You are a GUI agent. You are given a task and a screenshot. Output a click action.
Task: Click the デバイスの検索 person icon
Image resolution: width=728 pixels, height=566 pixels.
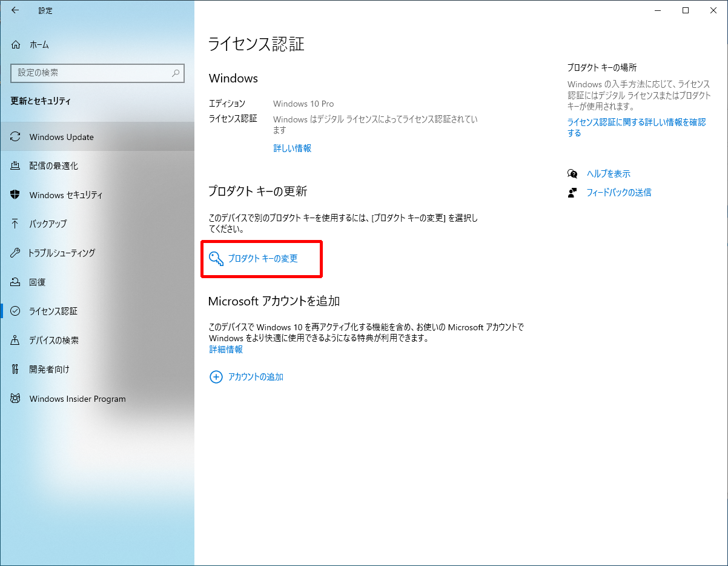[16, 340]
